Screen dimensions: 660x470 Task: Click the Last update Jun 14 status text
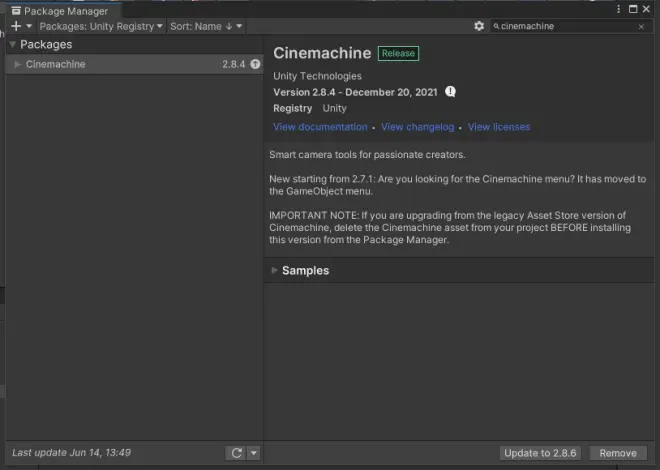point(72,452)
